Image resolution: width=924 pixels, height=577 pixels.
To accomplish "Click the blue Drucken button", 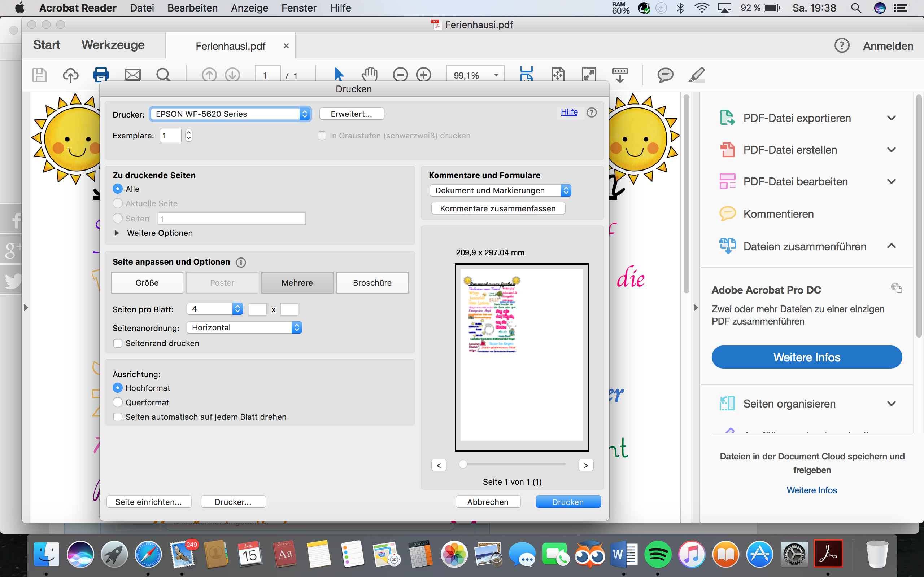I will (x=568, y=502).
